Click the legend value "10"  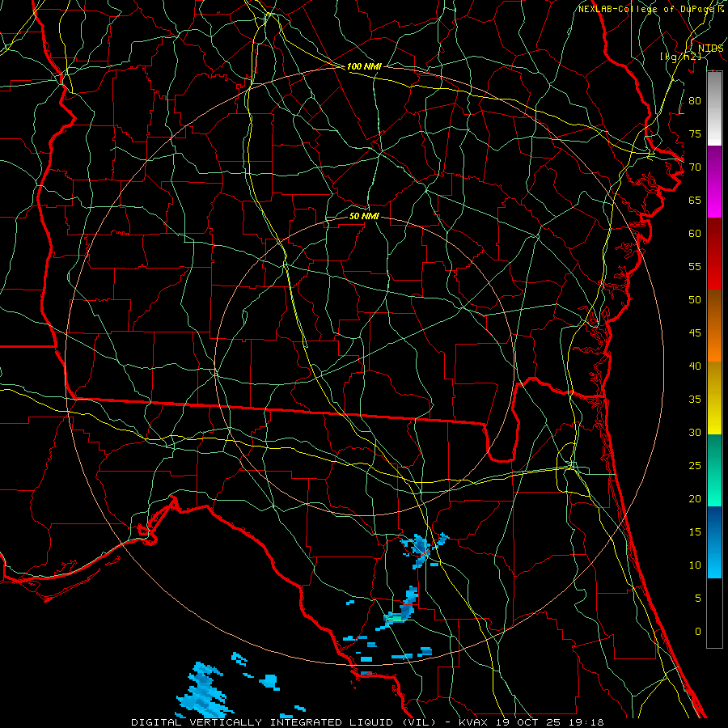695,565
